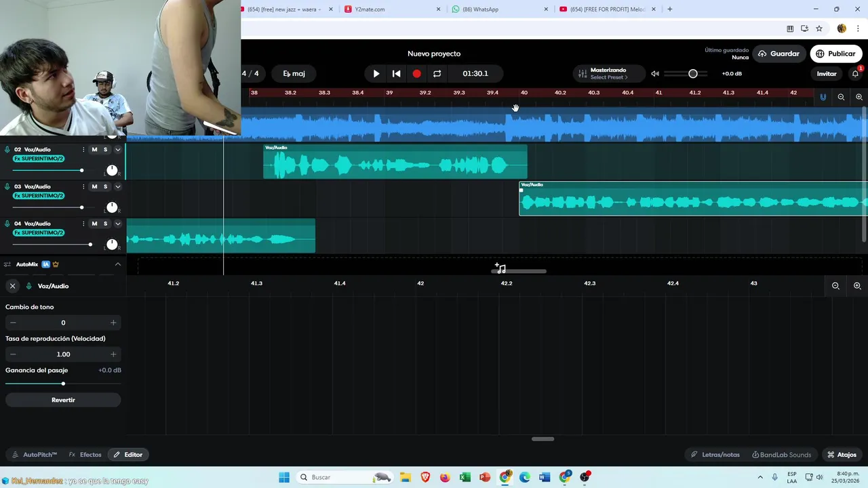This screenshot has width=868, height=488.
Task: Solo track 02 Voz/Audio
Action: click(105, 149)
